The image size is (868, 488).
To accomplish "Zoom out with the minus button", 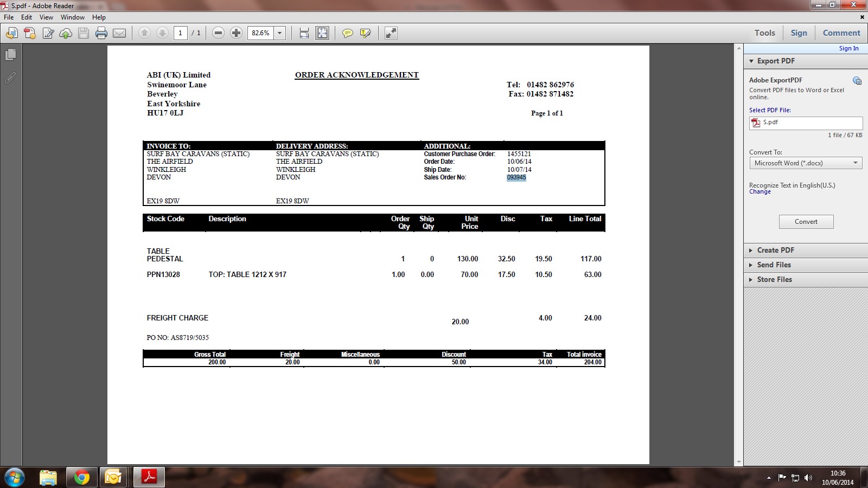I will 218,33.
